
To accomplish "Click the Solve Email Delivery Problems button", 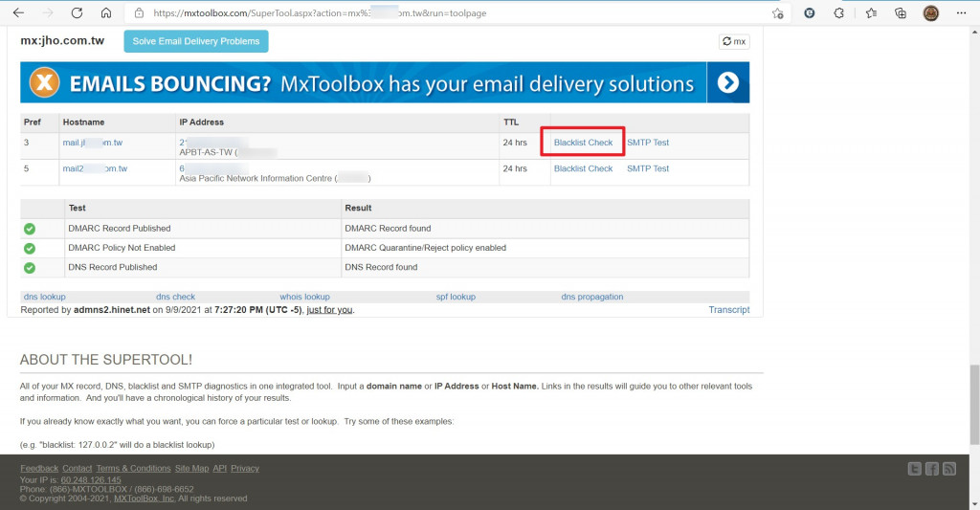I will point(195,41).
